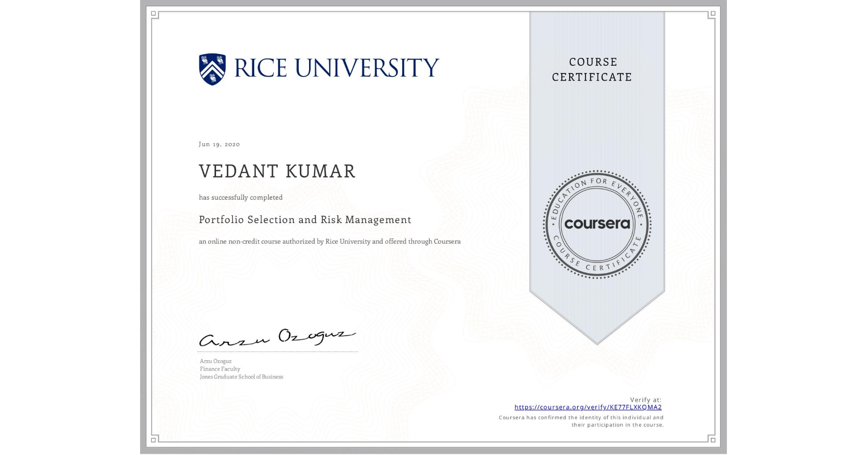This screenshot has height=455, width=868.
Task: Select the Portfolio Selection and Risk Management title
Action: click(x=305, y=220)
